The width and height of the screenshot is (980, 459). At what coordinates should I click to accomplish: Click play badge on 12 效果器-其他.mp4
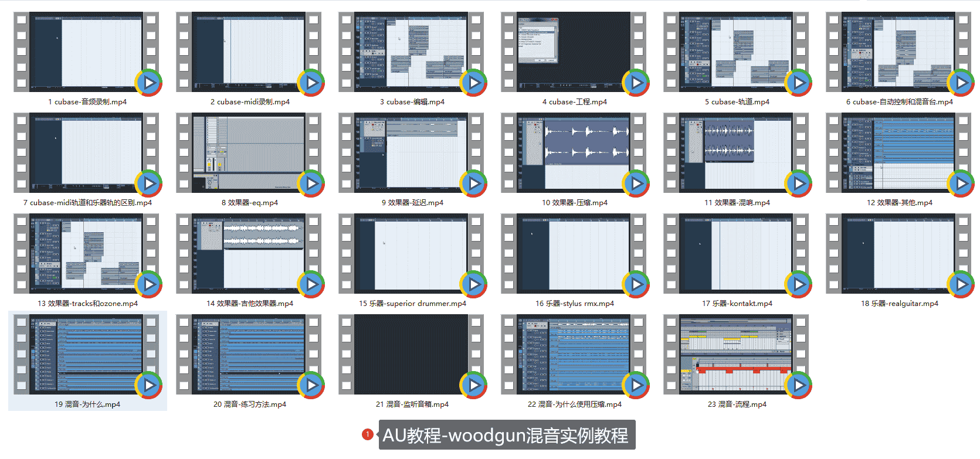(x=961, y=183)
